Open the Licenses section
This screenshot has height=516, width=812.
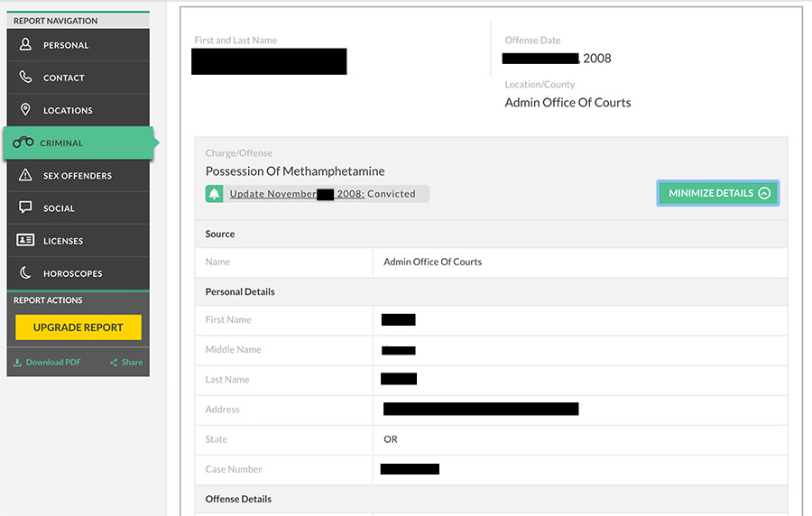click(78, 241)
